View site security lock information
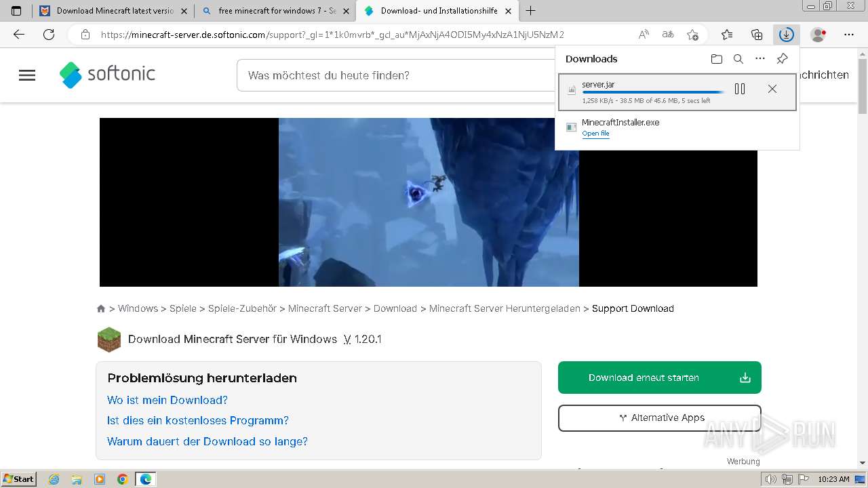This screenshot has width=868, height=488. [85, 35]
